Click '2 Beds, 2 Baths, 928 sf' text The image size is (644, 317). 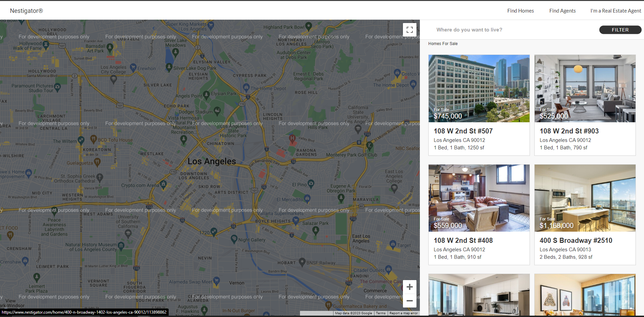(566, 257)
